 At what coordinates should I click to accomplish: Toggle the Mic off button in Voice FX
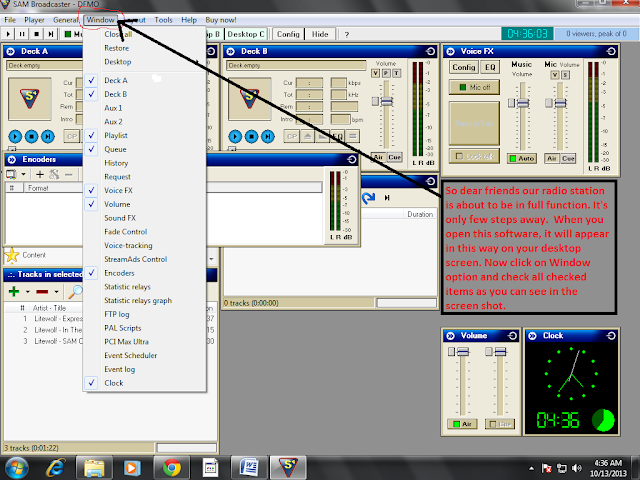click(474, 87)
